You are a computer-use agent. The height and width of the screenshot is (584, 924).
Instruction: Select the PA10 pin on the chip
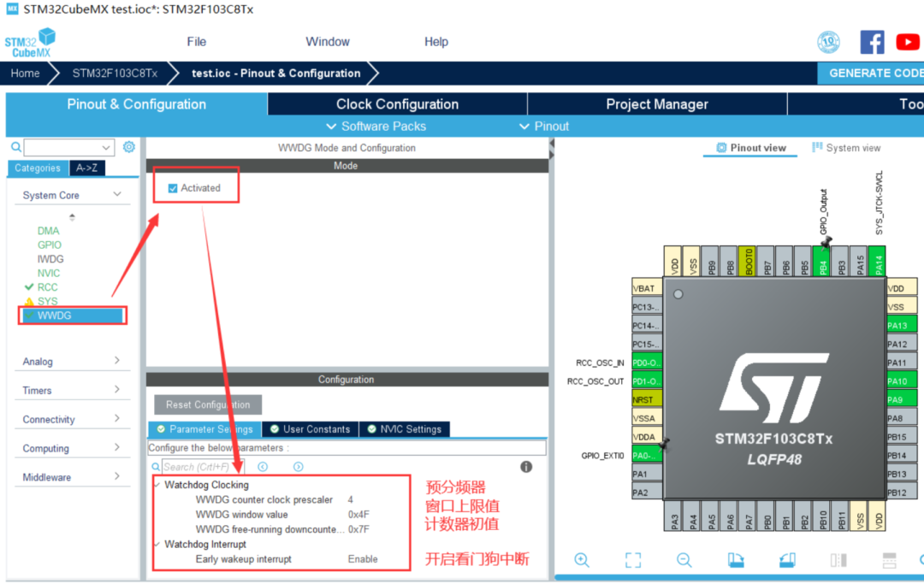(902, 380)
